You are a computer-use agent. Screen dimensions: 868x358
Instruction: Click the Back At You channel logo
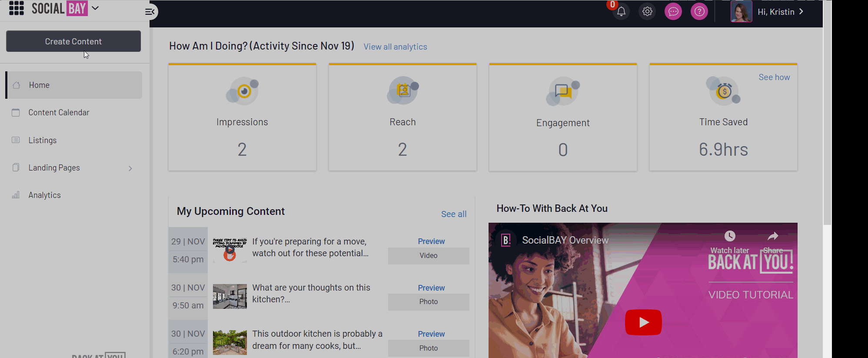point(506,240)
